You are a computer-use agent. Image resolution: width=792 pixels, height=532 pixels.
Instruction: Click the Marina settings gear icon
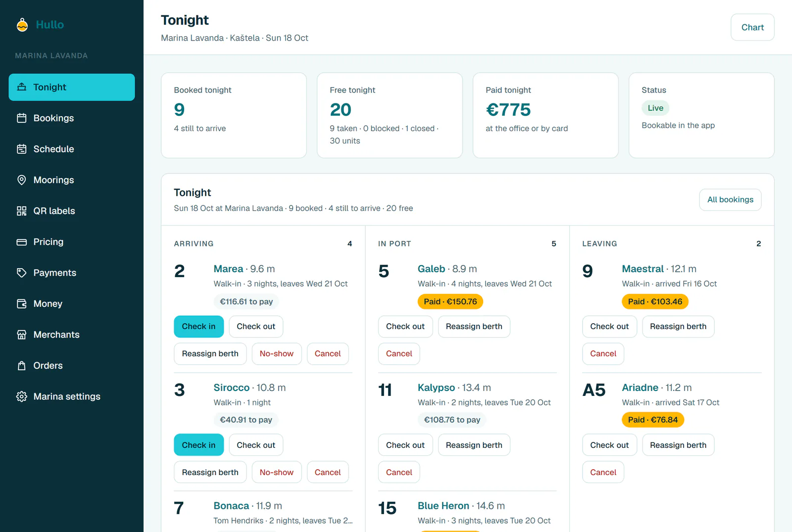[22, 396]
